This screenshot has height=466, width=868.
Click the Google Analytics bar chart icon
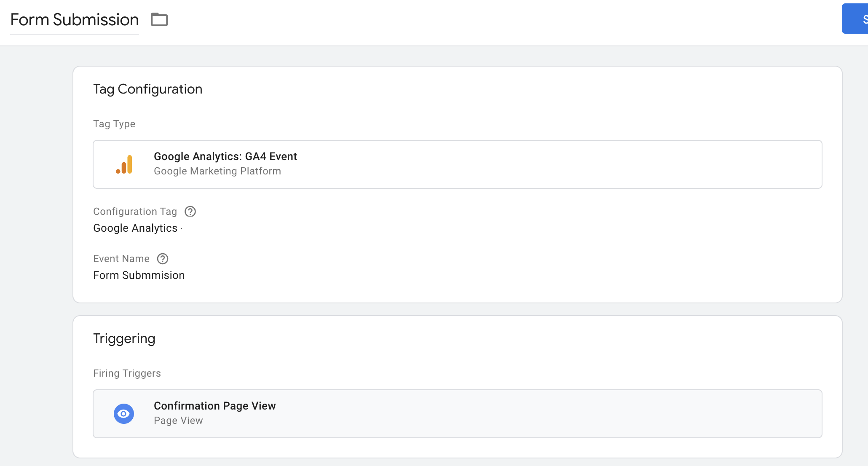124,164
